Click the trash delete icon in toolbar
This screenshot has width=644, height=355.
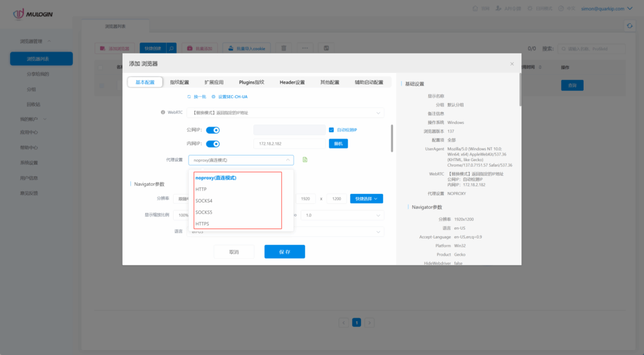(284, 48)
